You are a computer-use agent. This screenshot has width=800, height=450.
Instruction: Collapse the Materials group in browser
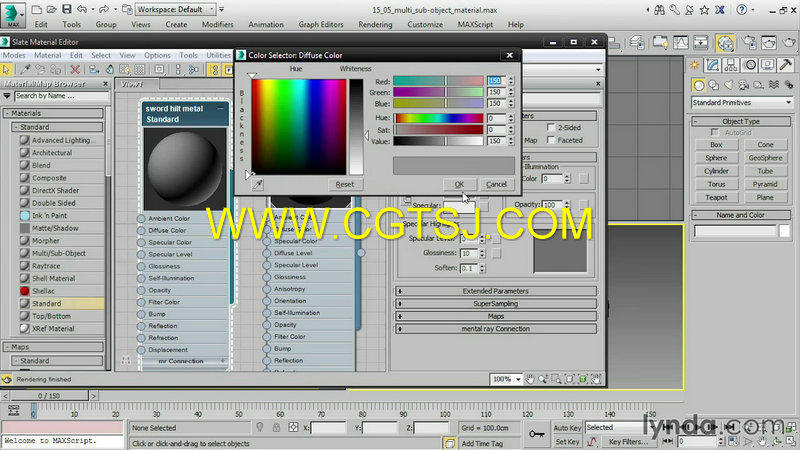54,113
